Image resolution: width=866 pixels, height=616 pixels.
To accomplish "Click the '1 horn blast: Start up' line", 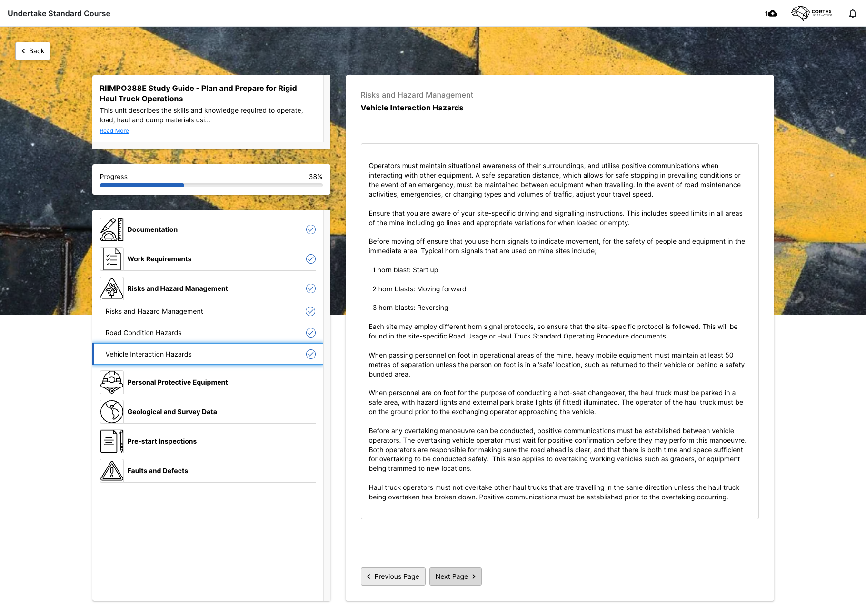I will click(x=405, y=270).
